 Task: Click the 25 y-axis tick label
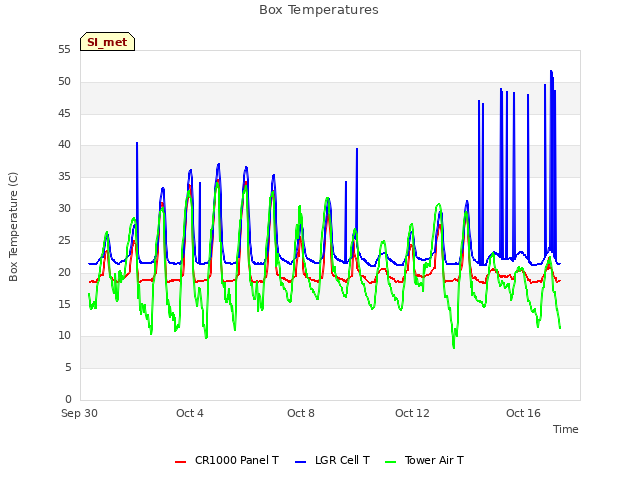(64, 240)
